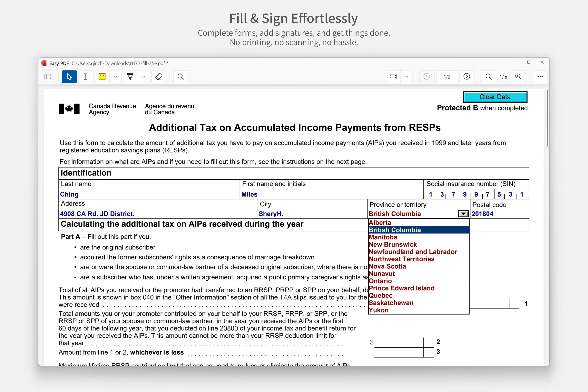This screenshot has width=588, height=392.
Task: Click the Address field 4908 CA Rd.
Action: pos(158,214)
